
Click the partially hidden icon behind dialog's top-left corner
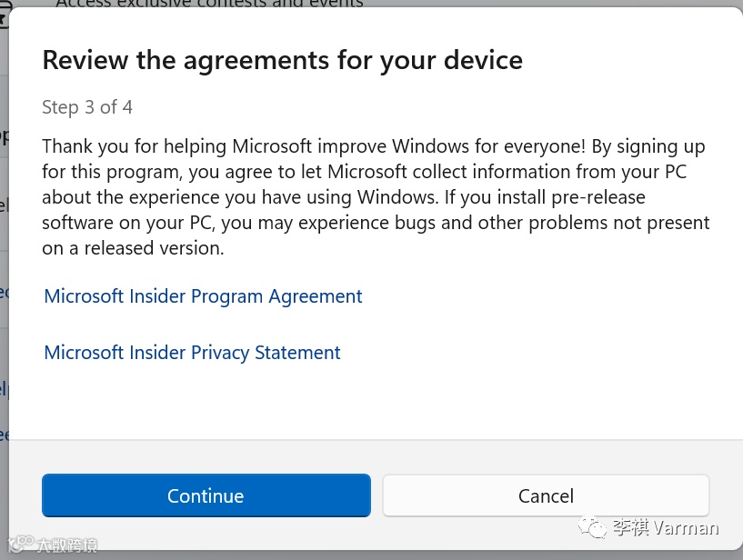[4, 16]
